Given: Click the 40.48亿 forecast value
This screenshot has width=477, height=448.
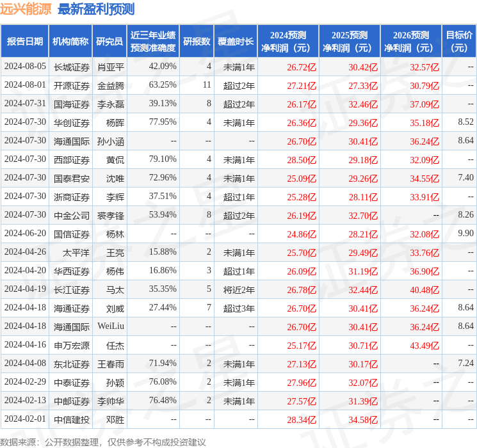Looking at the screenshot, I should click(424, 290).
